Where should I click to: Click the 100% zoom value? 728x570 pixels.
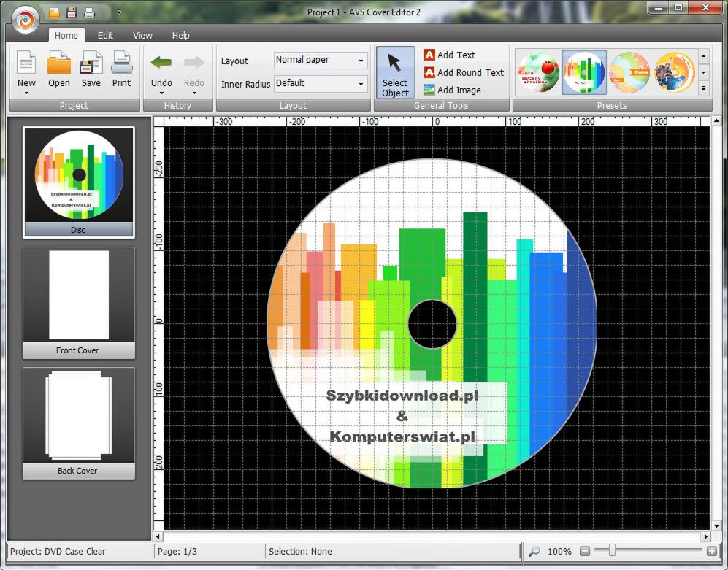[x=559, y=552]
